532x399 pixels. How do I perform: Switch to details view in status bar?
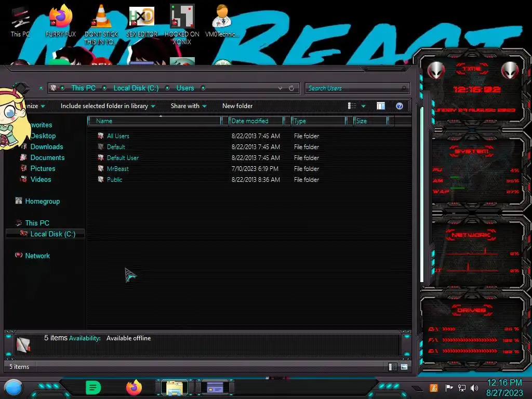[393, 367]
